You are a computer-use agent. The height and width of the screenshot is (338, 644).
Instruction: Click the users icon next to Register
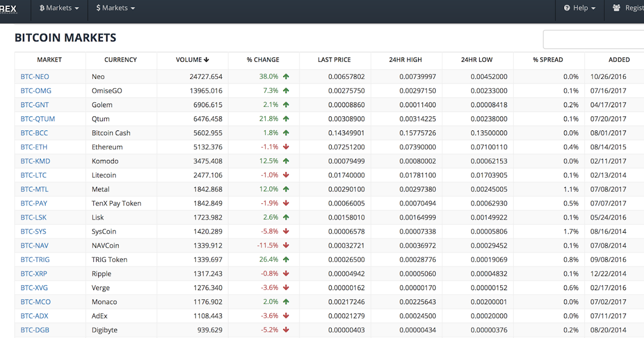pos(616,8)
